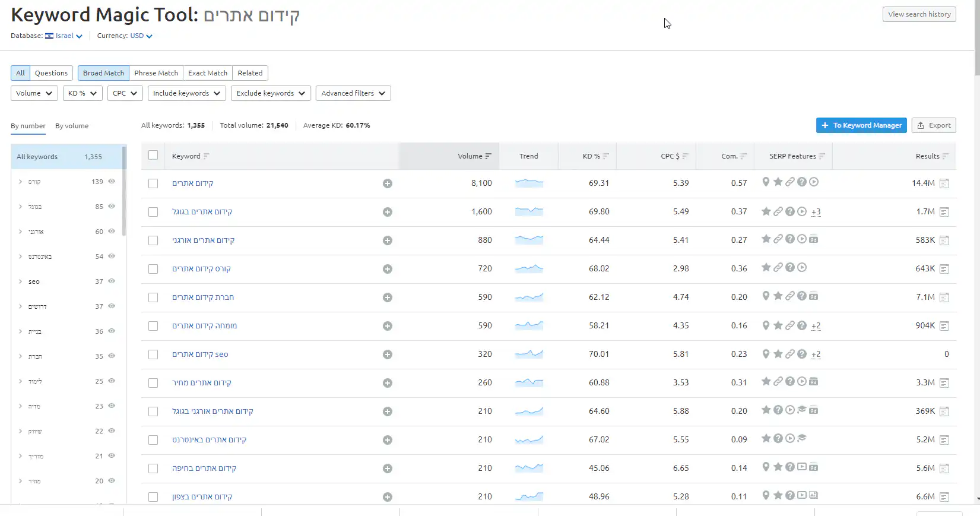Click the sort icon beside the Volume column header
The height and width of the screenshot is (516, 980).
point(489,156)
